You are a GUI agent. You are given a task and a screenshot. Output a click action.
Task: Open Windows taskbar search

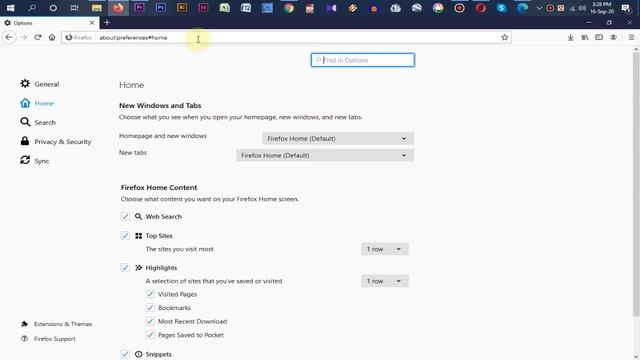pos(32,8)
